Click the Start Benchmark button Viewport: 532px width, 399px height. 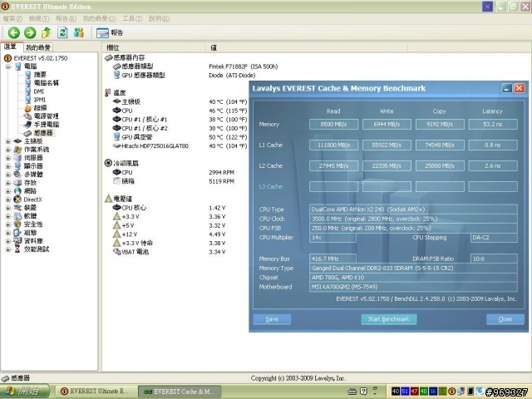pos(389,319)
